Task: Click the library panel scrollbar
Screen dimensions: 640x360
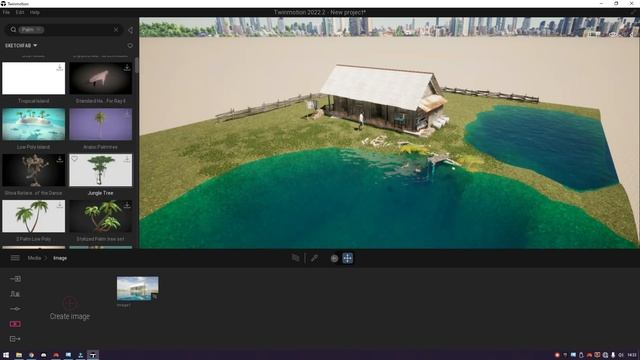Action: (x=136, y=65)
